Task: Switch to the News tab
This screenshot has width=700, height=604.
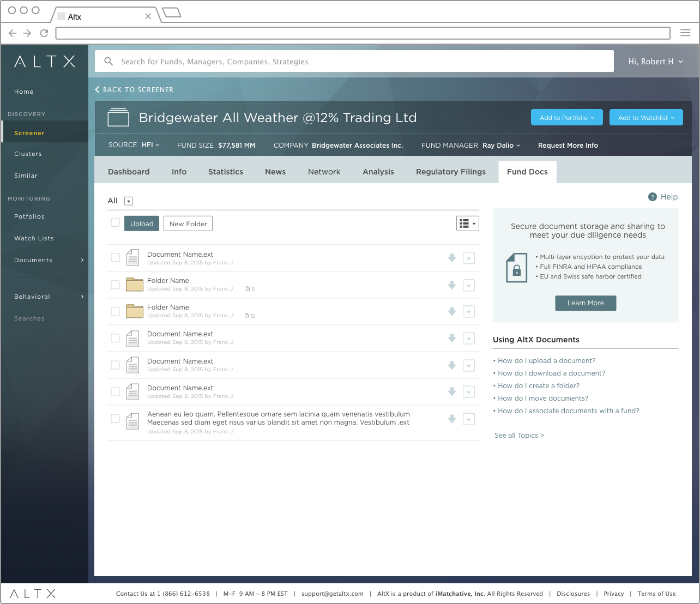Action: pyautogui.click(x=275, y=172)
